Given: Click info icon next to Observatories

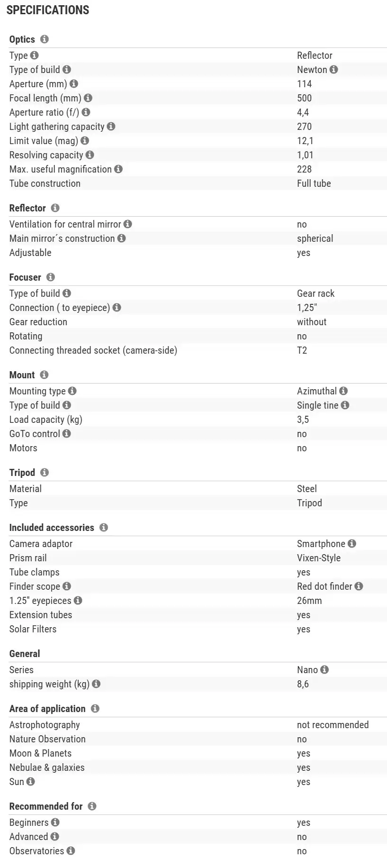Looking at the screenshot, I should [x=71, y=851].
